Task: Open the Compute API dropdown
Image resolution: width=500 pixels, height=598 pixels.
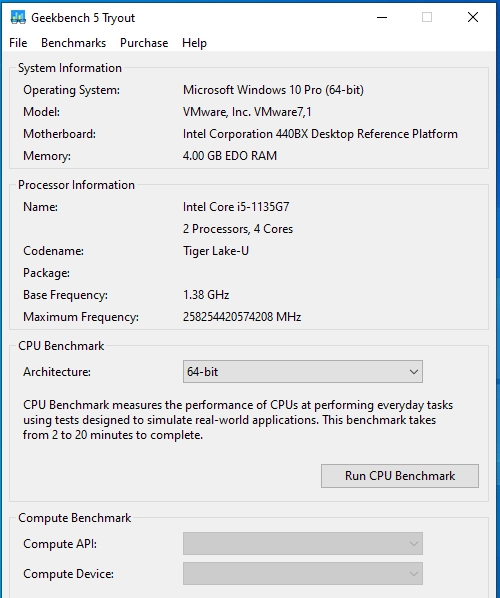Action: 303,543
